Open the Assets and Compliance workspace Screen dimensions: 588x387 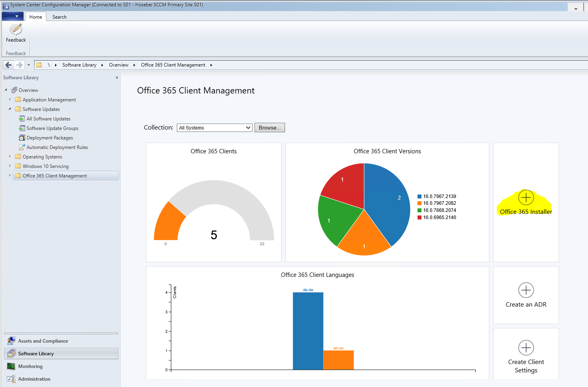point(61,341)
